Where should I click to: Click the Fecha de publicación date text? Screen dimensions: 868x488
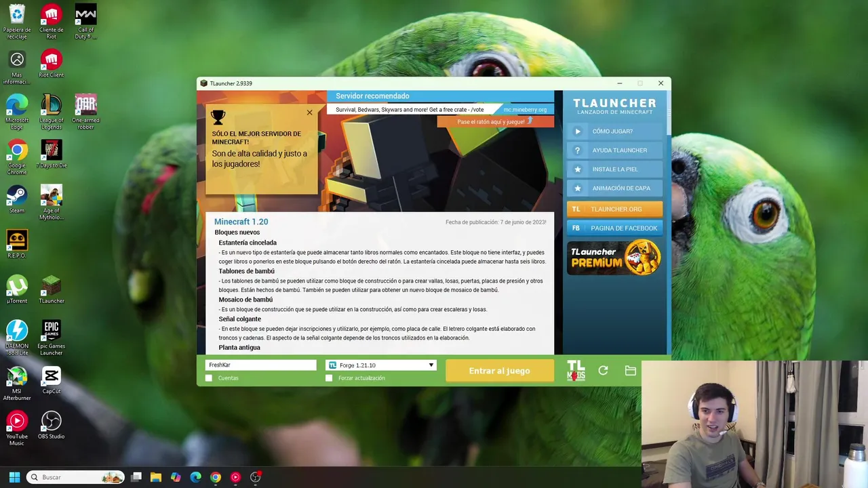[496, 222]
